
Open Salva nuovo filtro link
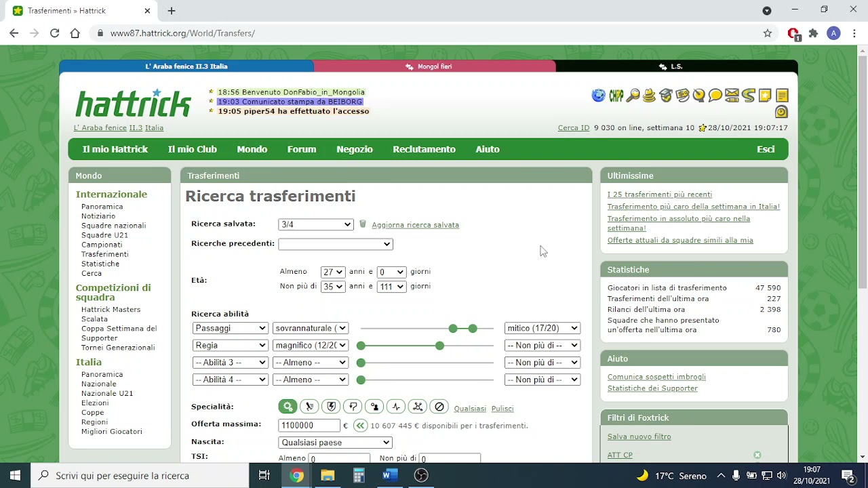pos(639,436)
